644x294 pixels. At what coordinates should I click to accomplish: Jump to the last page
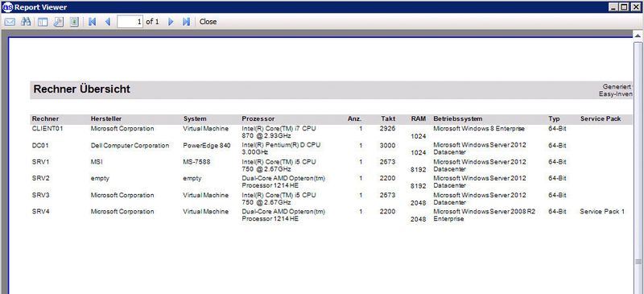coord(187,22)
